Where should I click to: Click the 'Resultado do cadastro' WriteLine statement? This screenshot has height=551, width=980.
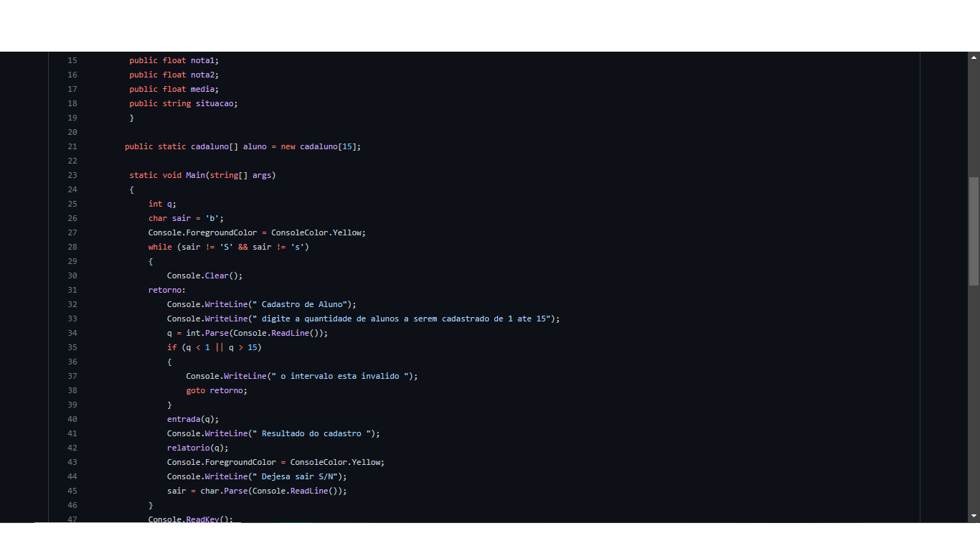pos(273,433)
